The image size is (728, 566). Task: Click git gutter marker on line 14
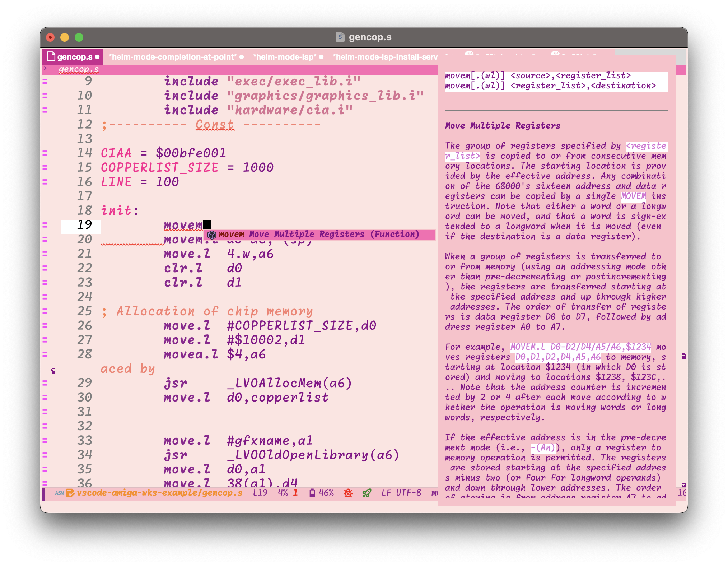[x=45, y=153]
